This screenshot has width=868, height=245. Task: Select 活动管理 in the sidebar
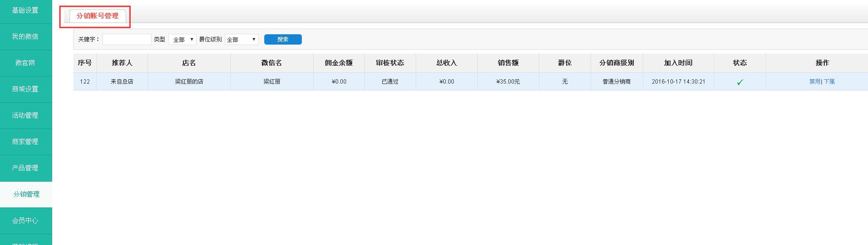[x=25, y=115]
